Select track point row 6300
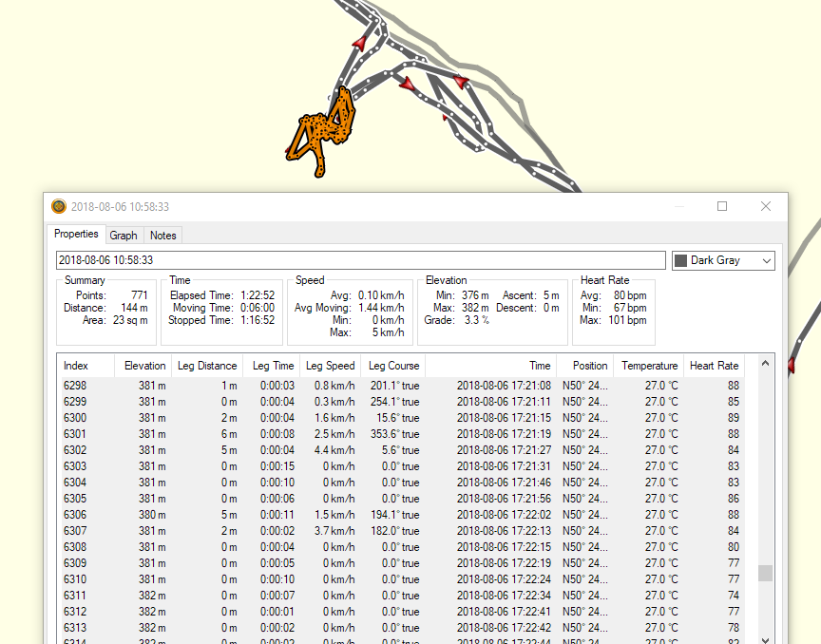This screenshot has height=644, width=821. pos(402,418)
